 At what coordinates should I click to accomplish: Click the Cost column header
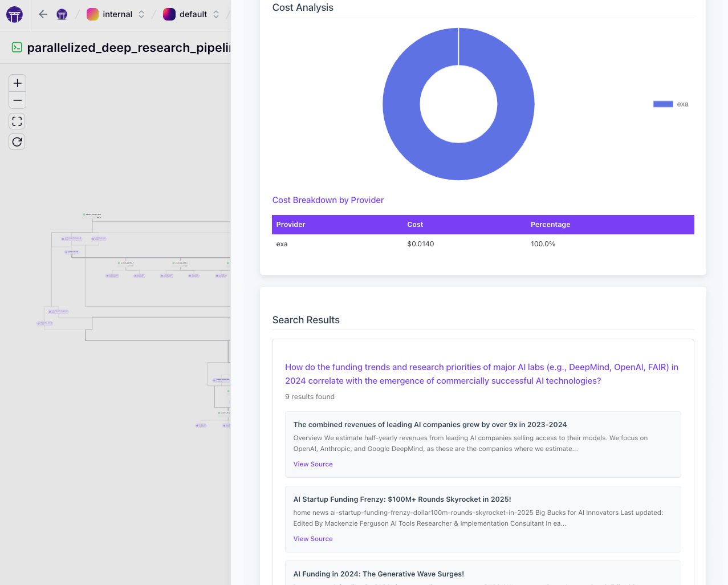pos(415,225)
